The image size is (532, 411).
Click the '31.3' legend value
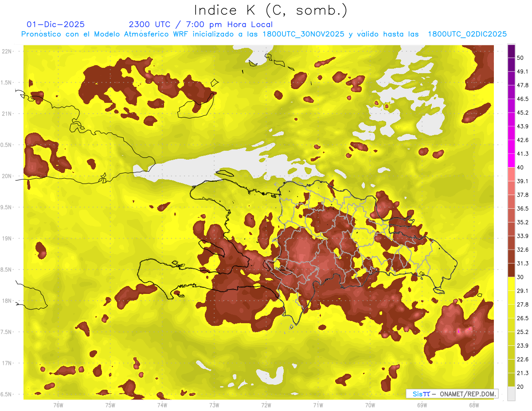tap(523, 263)
